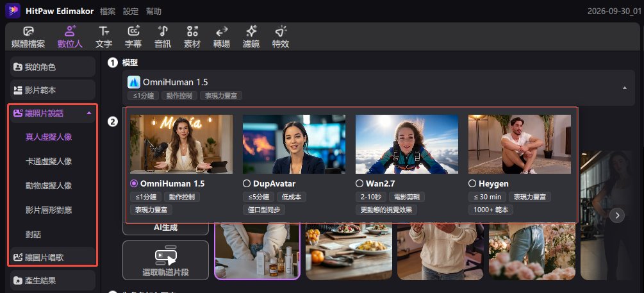Image resolution: width=644 pixels, height=293 pixels.
Task: Open the 素材 assets tool
Action: point(192,37)
